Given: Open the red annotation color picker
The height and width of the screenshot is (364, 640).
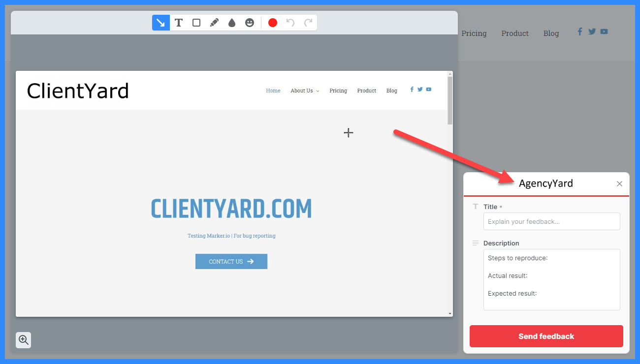Looking at the screenshot, I should click(x=273, y=23).
